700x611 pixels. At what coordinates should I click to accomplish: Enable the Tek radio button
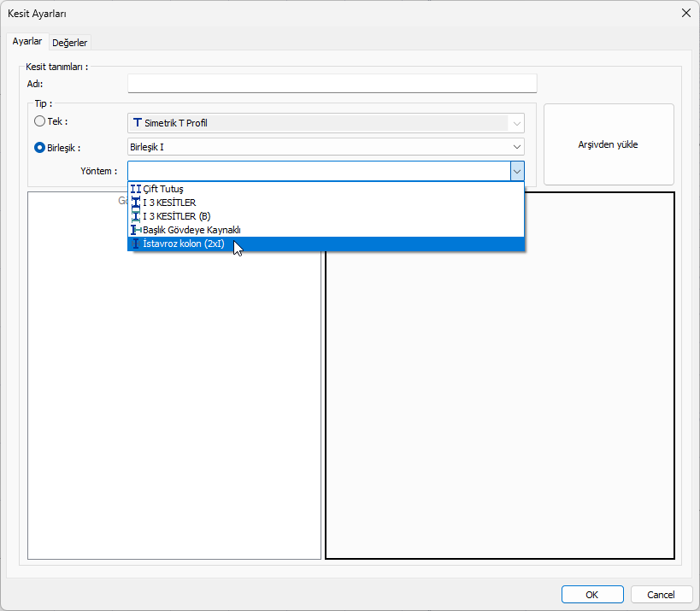pyautogui.click(x=39, y=122)
